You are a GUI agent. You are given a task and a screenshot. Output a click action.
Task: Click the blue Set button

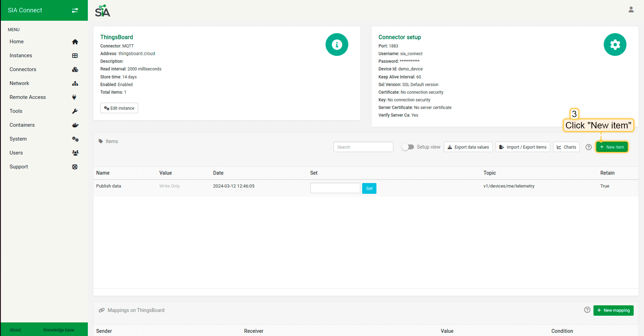369,188
